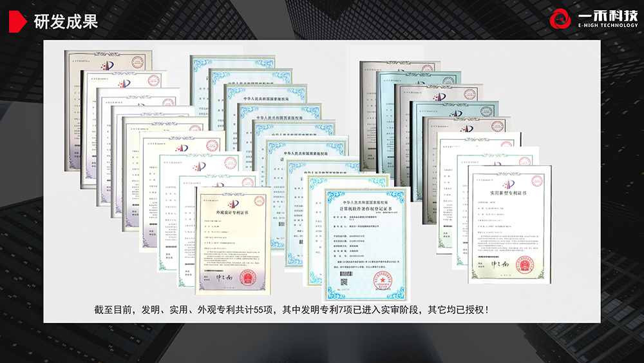Click the QR code on software copyright certificate
Viewport: 644px width, 363px height.
345,281
